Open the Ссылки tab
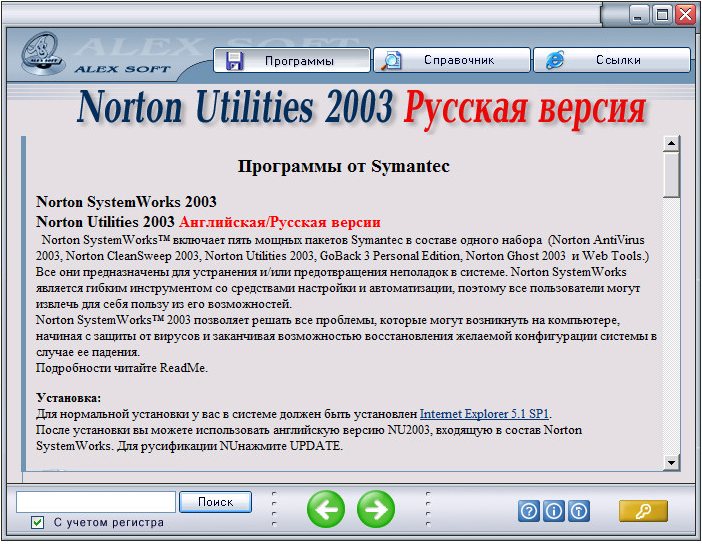The width and height of the screenshot is (702, 544). coord(611,60)
